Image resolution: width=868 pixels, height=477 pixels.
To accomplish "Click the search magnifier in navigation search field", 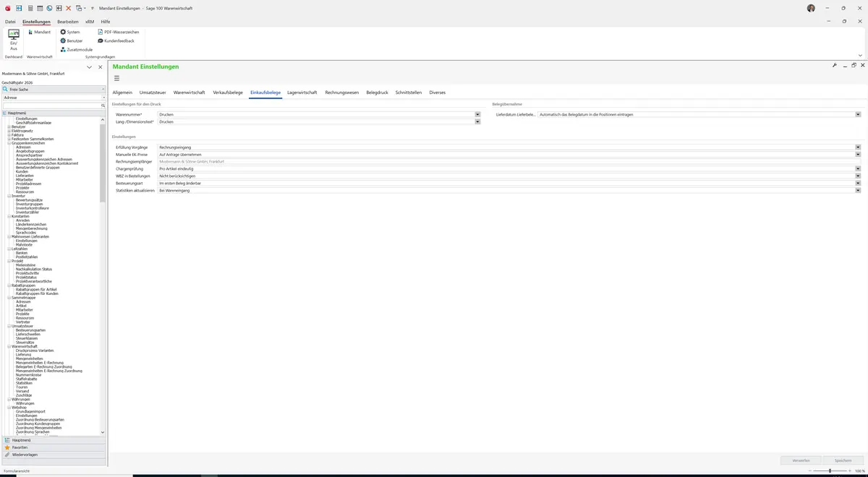I will tap(103, 106).
